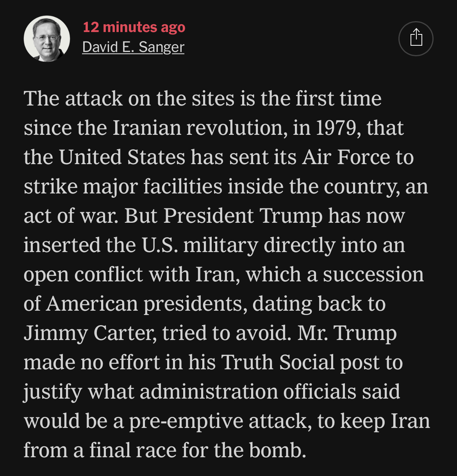Click the words "Truth Social" in the paragraph
Viewport: 457px width, 476px height.
point(278,362)
